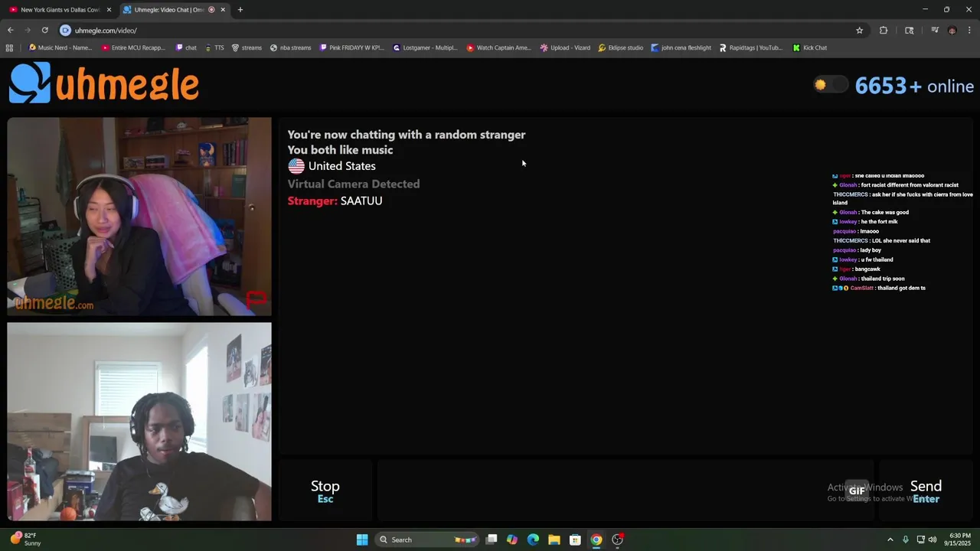The width and height of the screenshot is (980, 551).
Task: Report stranger using the red flag icon
Action: click(x=256, y=298)
